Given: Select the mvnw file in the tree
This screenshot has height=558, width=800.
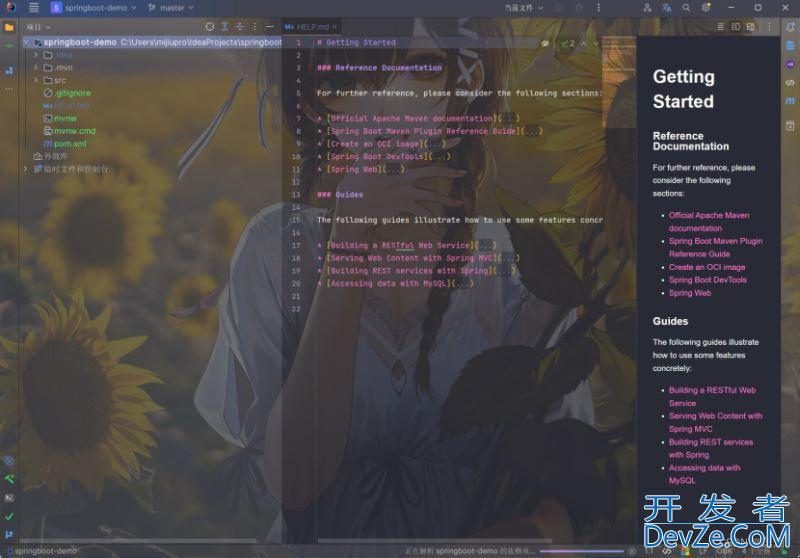Looking at the screenshot, I should click(x=60, y=118).
